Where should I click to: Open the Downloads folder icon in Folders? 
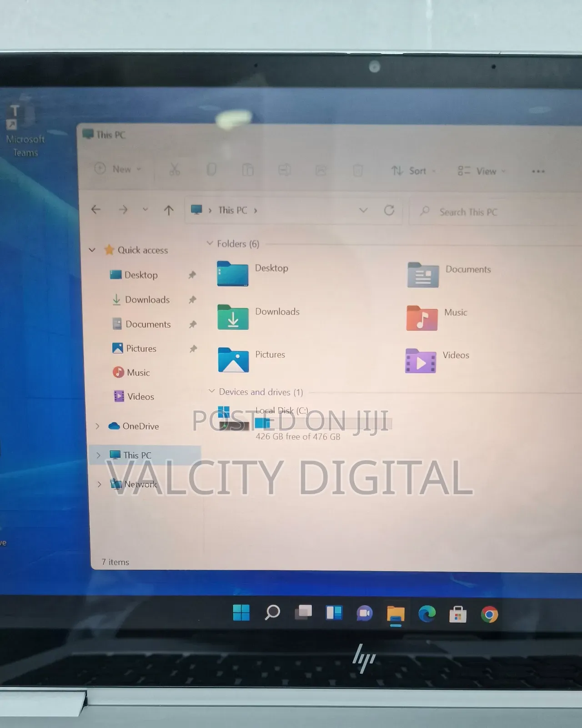233,317
